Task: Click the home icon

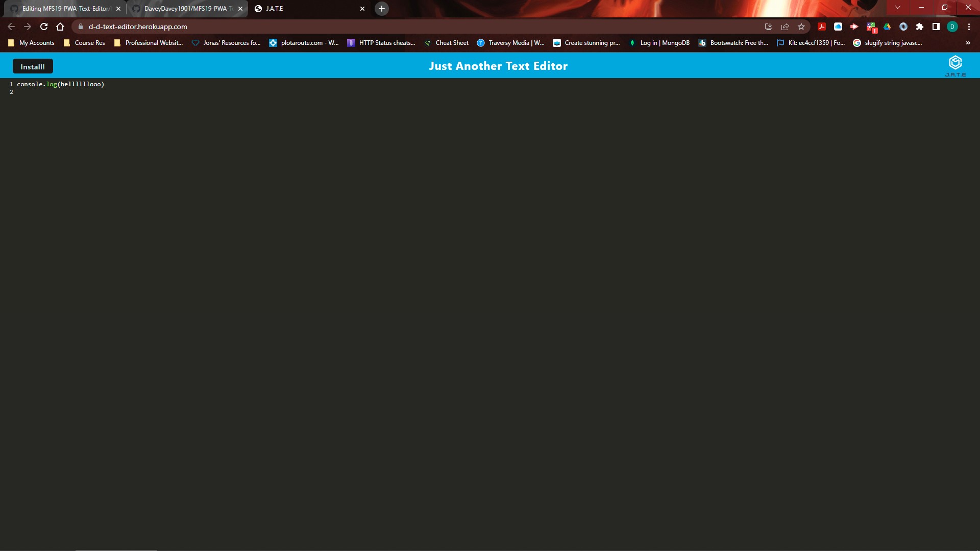Action: pyautogui.click(x=60, y=27)
